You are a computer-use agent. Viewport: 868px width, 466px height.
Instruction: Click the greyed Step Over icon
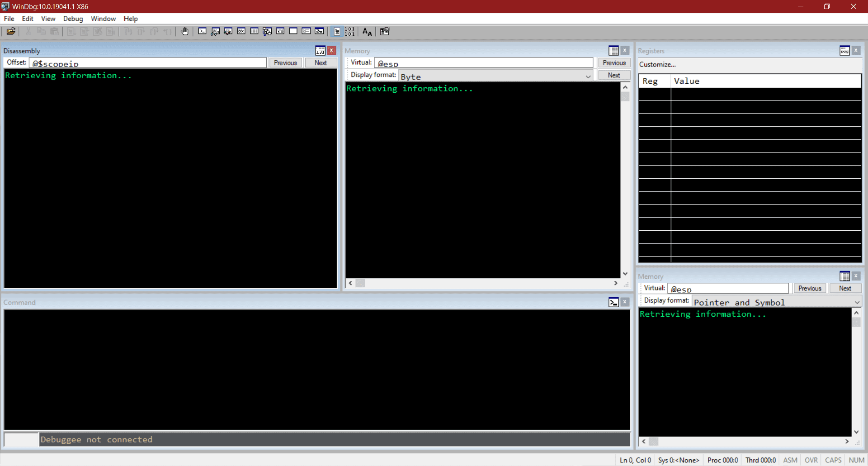pyautogui.click(x=141, y=31)
